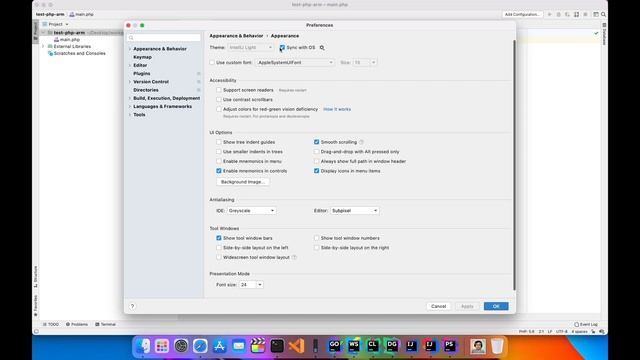Screen dimensions: 640x360
Task: Launch Visual Studio Code from the Dock
Action: coord(297,346)
